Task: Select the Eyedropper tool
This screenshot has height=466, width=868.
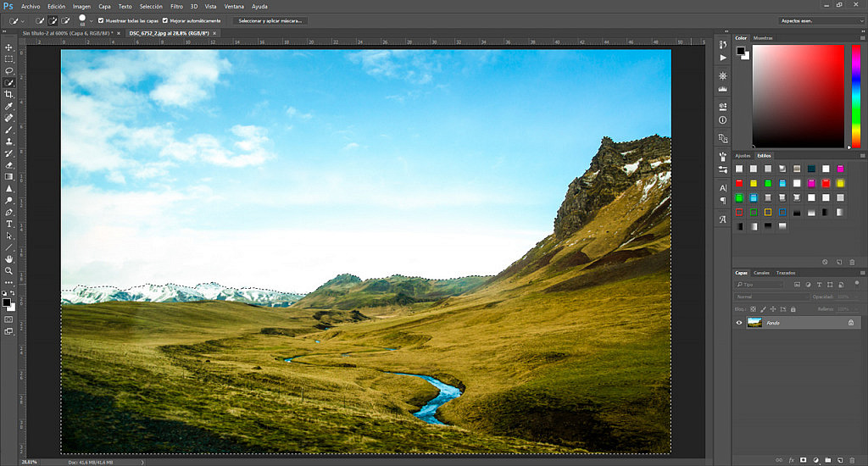Action: coord(8,107)
